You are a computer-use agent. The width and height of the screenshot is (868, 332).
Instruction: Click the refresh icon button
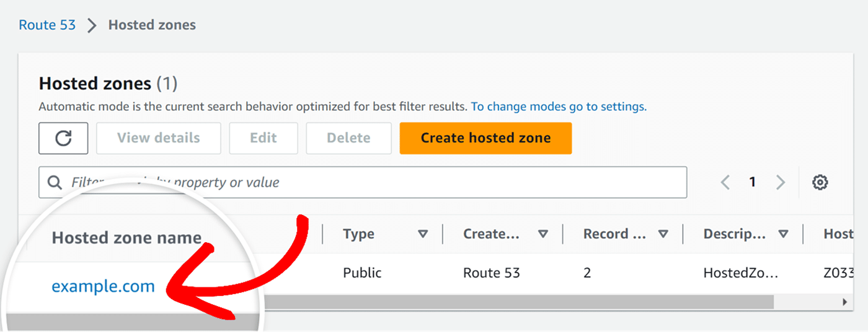tap(63, 138)
